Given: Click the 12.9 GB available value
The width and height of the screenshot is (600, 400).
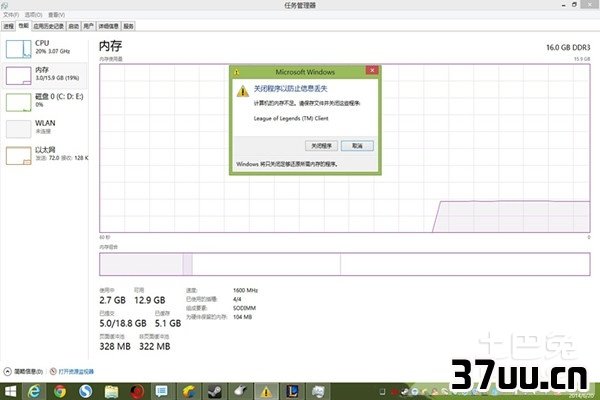Looking at the screenshot, I should pyautogui.click(x=150, y=300).
